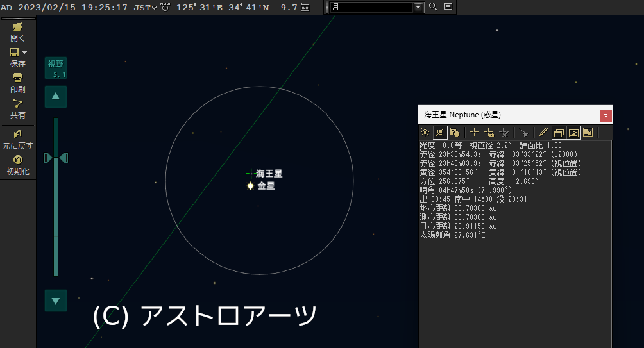
Task: Click the crosshair with pencil icon
Action: [504, 132]
